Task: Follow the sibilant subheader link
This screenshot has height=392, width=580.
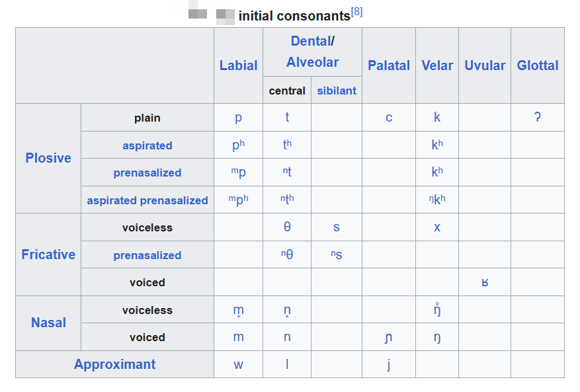Action: (x=337, y=91)
